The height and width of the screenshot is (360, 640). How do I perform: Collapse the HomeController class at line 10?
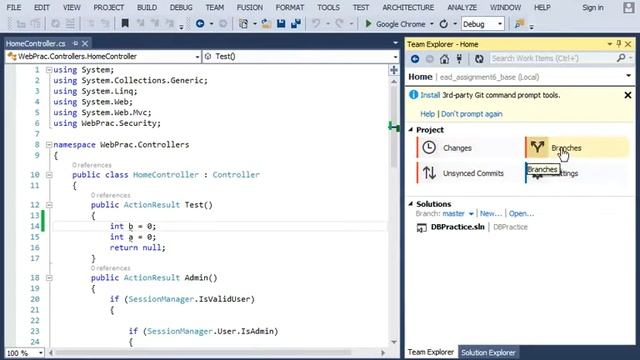click(x=49, y=175)
